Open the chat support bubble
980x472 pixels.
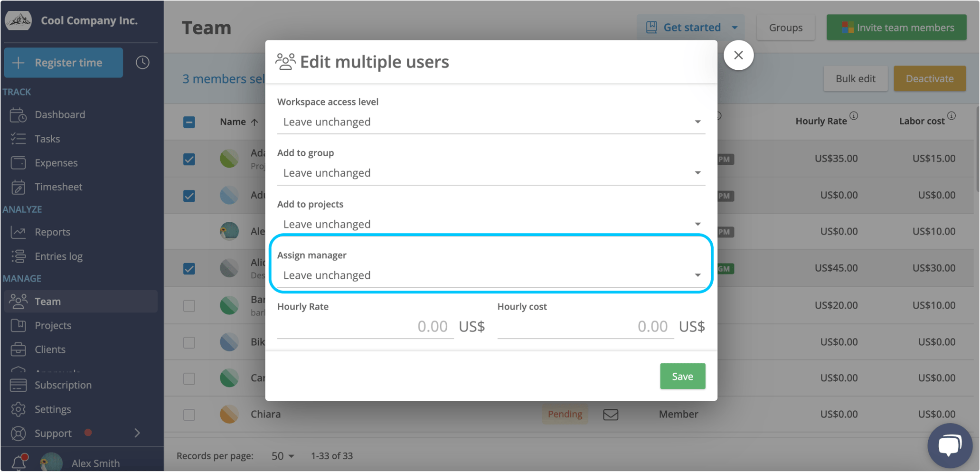point(949,445)
